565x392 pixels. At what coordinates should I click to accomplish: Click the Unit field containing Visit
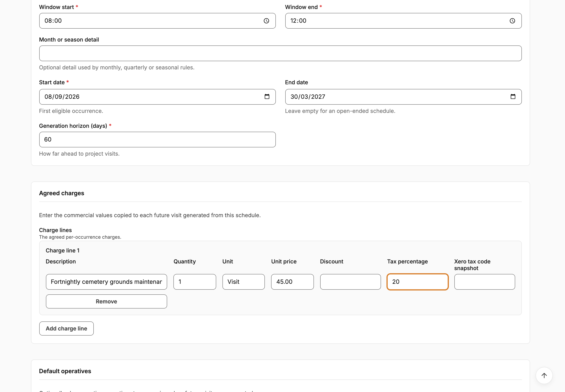pyautogui.click(x=243, y=282)
